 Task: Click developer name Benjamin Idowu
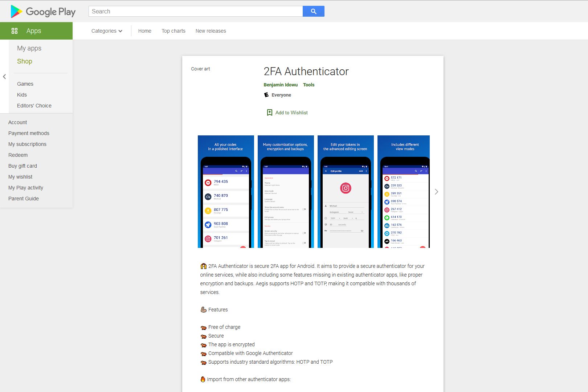tap(281, 85)
